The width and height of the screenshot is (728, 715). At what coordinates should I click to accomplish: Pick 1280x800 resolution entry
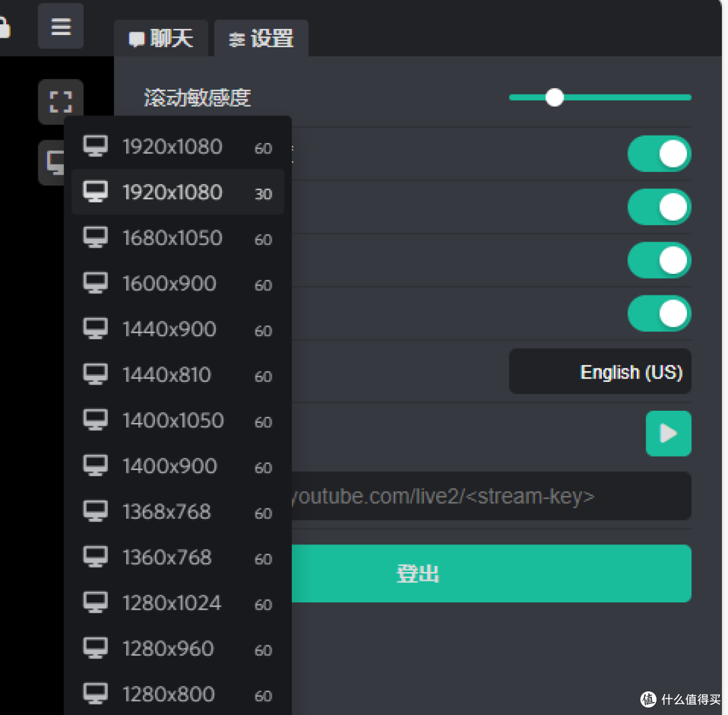(178, 694)
